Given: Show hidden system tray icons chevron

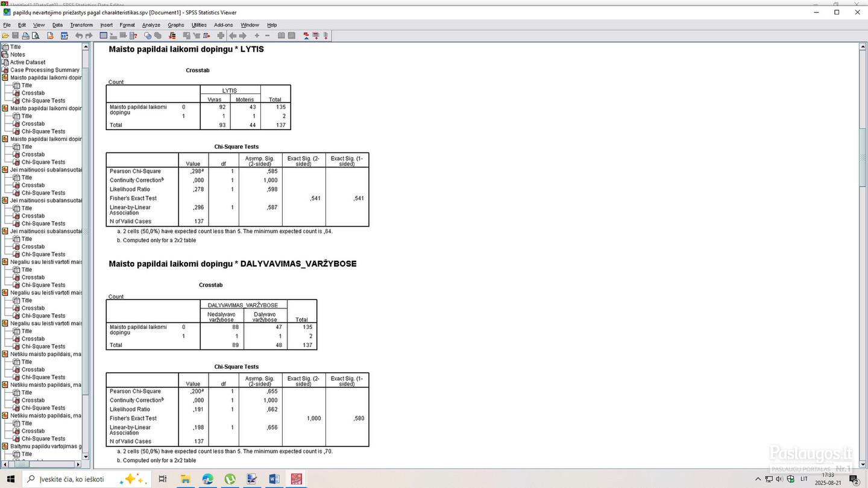Looking at the screenshot, I should 758,479.
